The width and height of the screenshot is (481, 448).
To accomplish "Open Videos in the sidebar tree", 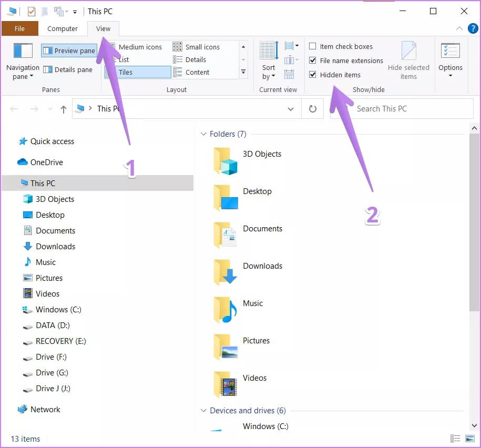I will click(42, 293).
